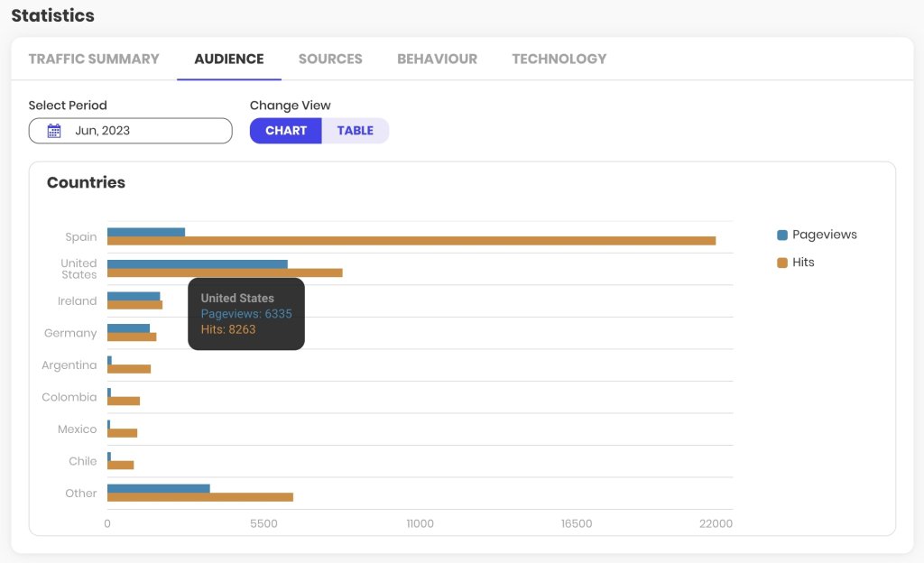
Task: Click the Colombia axis label
Action: click(69, 397)
